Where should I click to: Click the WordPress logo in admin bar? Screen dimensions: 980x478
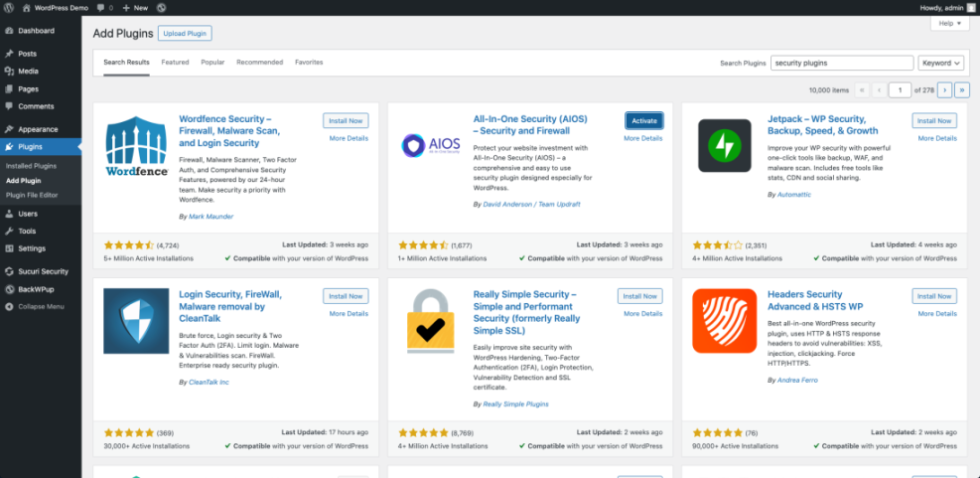[9, 8]
